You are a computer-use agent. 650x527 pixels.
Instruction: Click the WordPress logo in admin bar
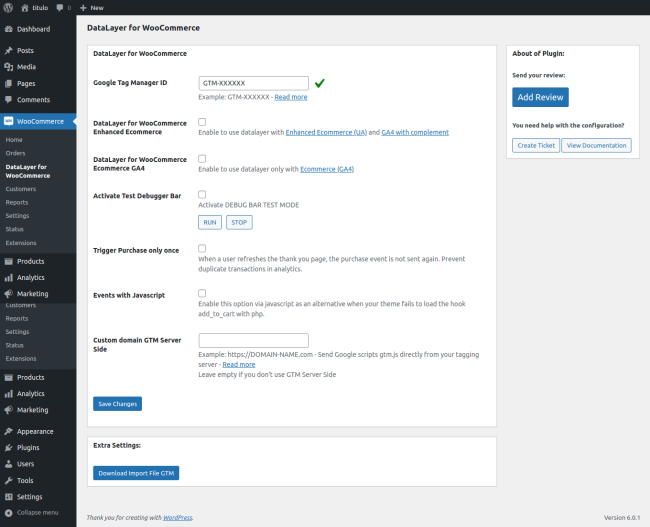8,7
